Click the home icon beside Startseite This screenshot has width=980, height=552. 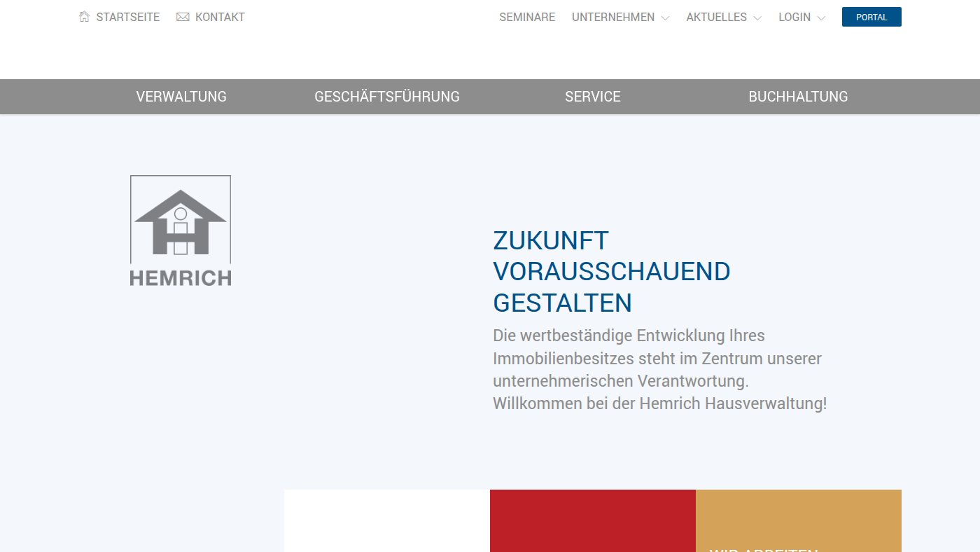tap(85, 17)
